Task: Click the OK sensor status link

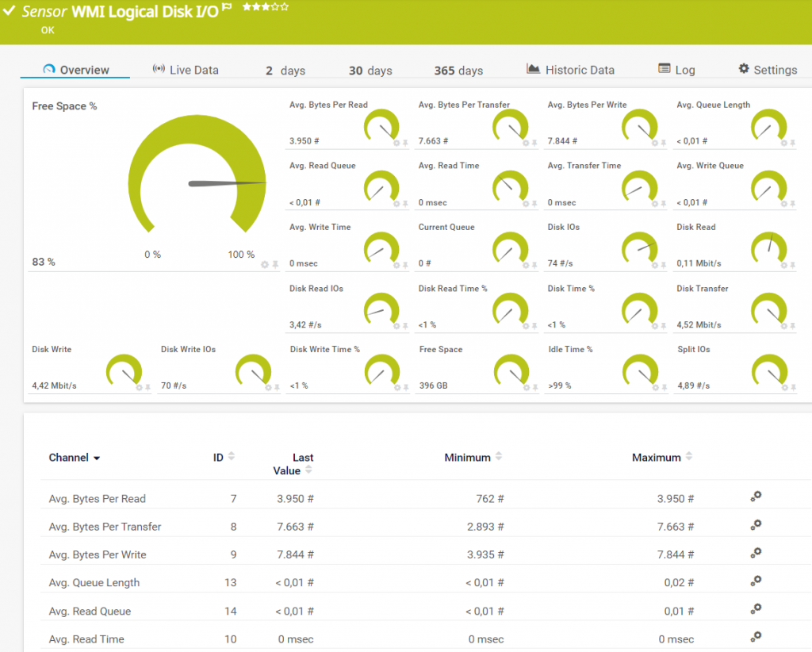Action: [48, 29]
